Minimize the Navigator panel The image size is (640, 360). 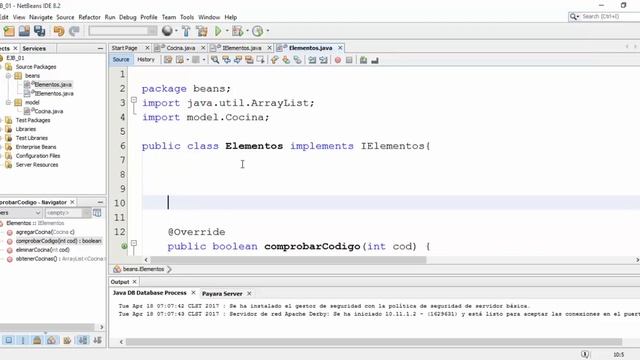pos(100,202)
